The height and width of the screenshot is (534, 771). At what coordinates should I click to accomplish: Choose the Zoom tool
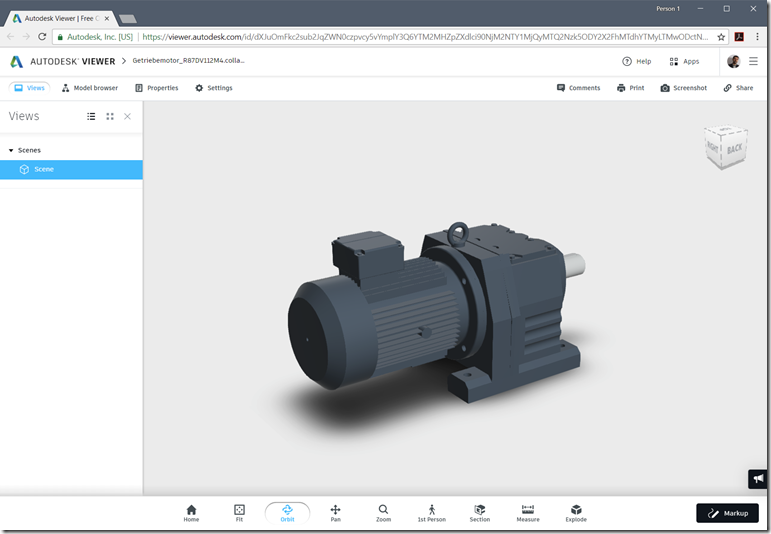(383, 513)
